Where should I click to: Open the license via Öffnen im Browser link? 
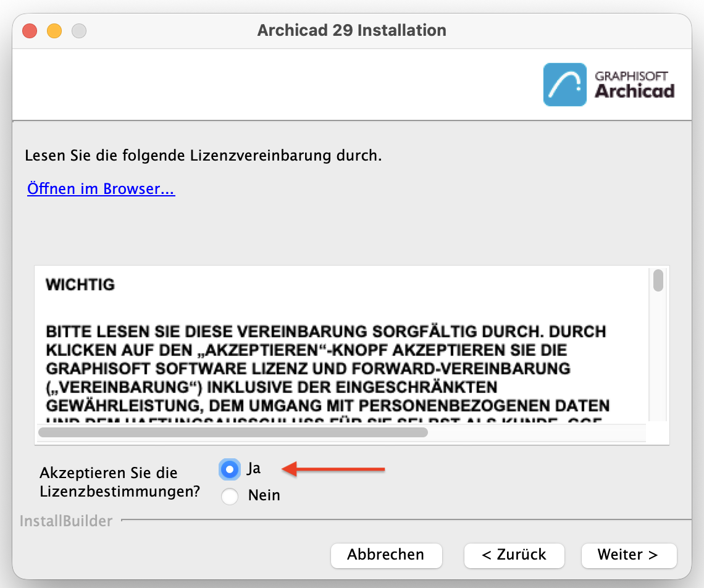[x=101, y=188]
